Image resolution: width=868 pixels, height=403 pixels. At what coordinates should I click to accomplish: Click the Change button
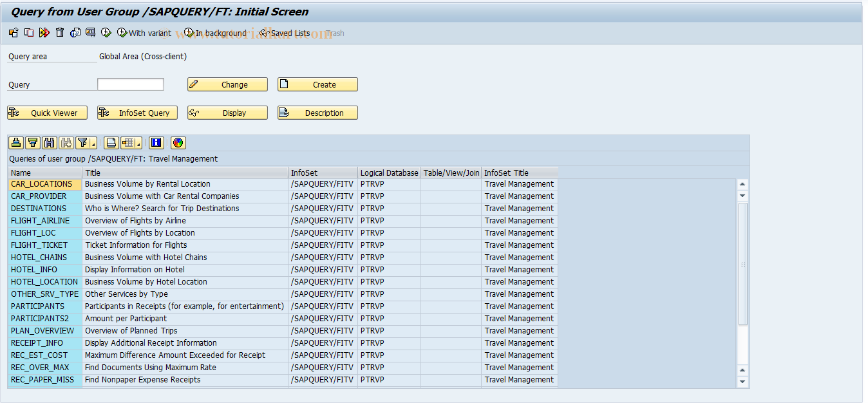click(x=227, y=84)
